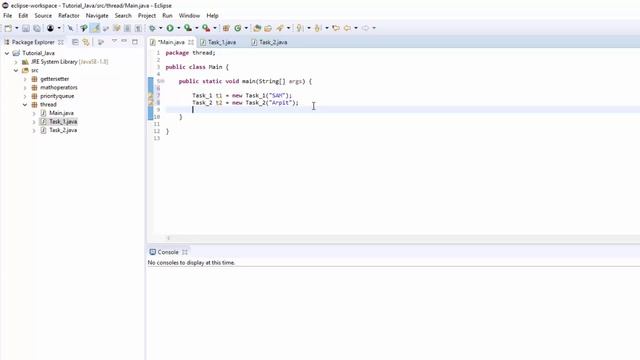Viewport: 640px width, 360px height.
Task: Collapse the src folder node
Action: pos(16,71)
